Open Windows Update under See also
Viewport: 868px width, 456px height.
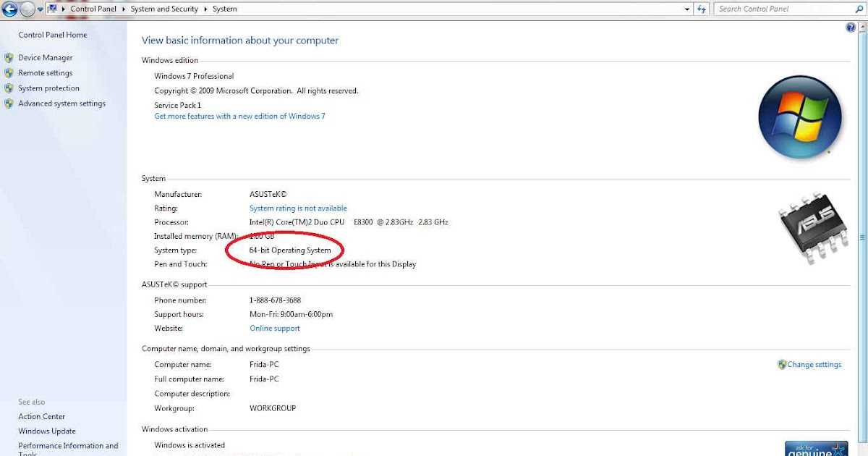[x=47, y=431]
